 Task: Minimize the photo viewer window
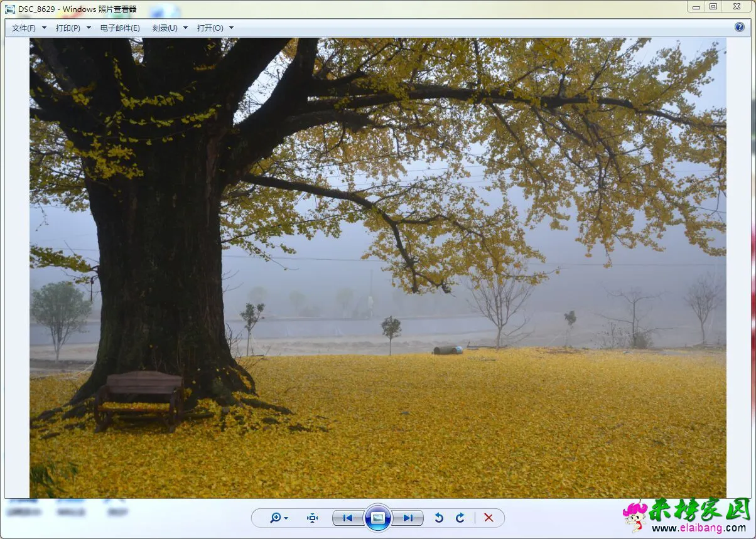(696, 7)
